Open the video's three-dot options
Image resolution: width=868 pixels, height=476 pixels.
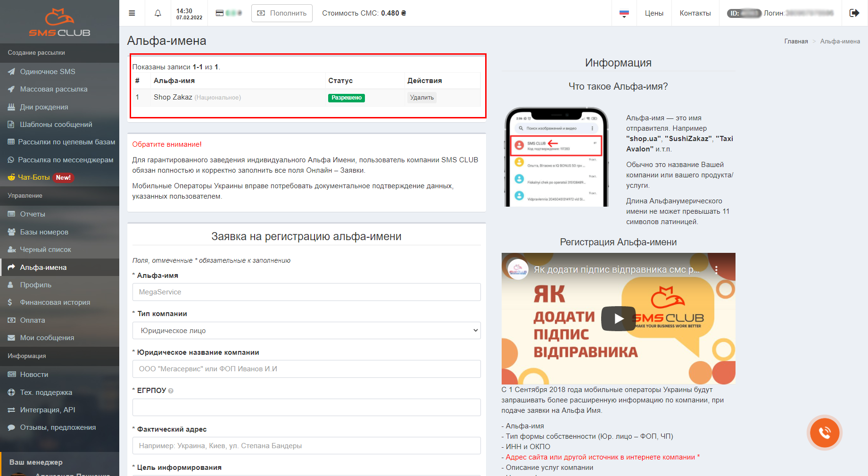pyautogui.click(x=716, y=270)
